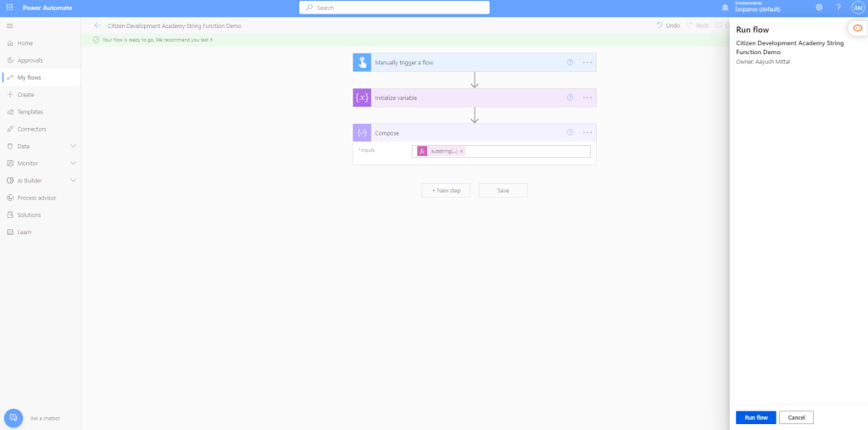This screenshot has height=430, width=868.
Task: Click inside the Compose Inputs field
Action: pos(501,151)
